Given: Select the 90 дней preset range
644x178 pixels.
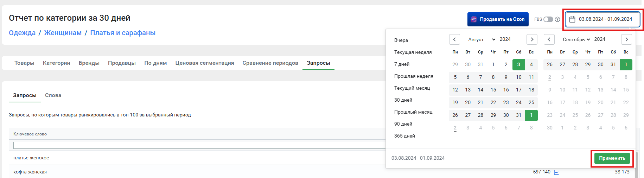Looking at the screenshot, I should [403, 124].
